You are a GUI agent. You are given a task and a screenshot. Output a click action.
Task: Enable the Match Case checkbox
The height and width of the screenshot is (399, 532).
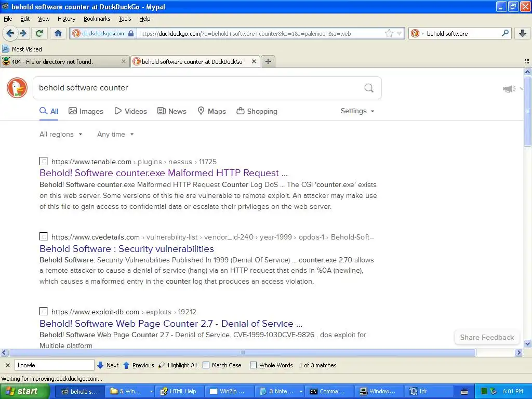pyautogui.click(x=206, y=365)
